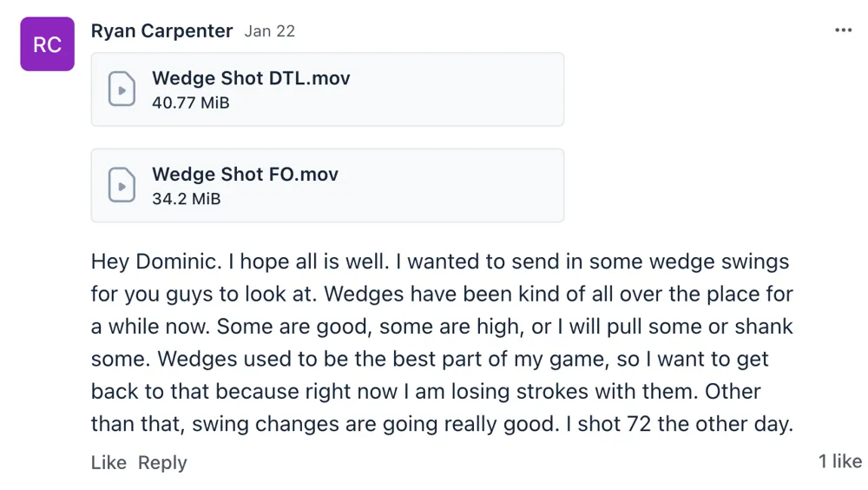Open the Wedge Shot FO.mov file name

point(245,174)
